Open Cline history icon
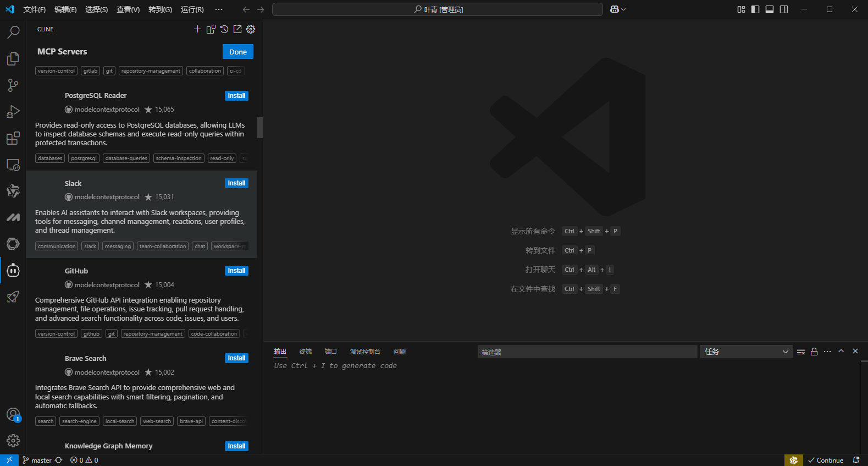The image size is (868, 466). (224, 29)
